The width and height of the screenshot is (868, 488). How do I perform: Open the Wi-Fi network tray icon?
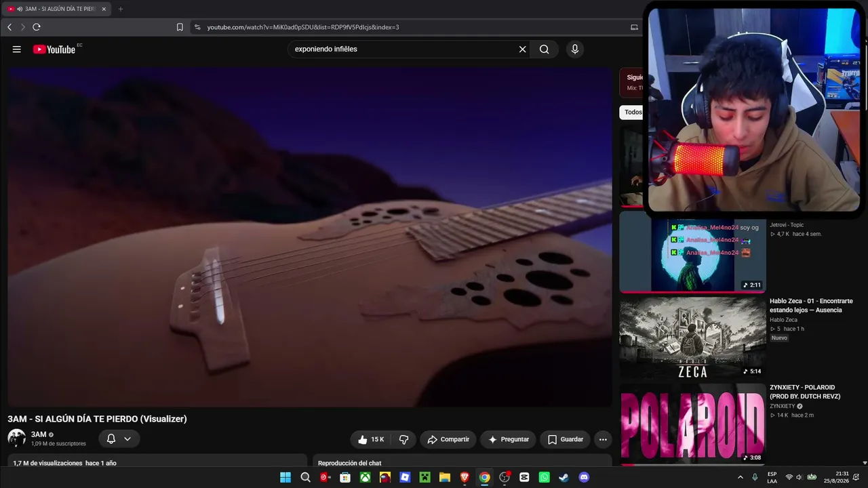(x=789, y=477)
